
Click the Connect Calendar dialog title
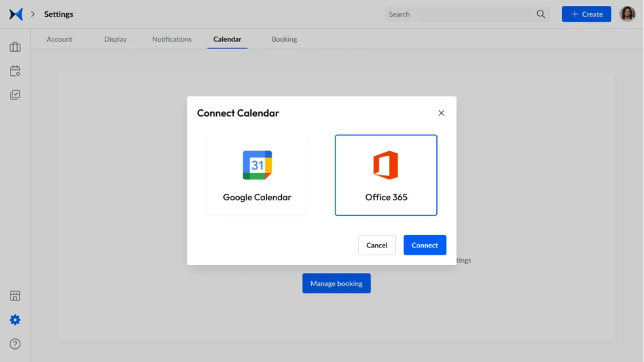click(238, 113)
